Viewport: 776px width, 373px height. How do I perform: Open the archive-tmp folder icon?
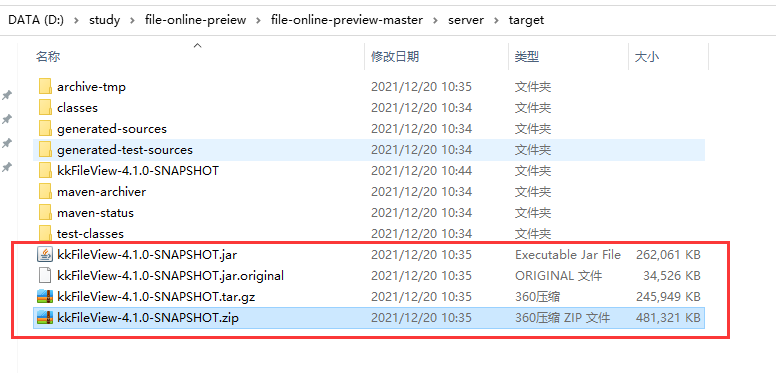[45, 87]
